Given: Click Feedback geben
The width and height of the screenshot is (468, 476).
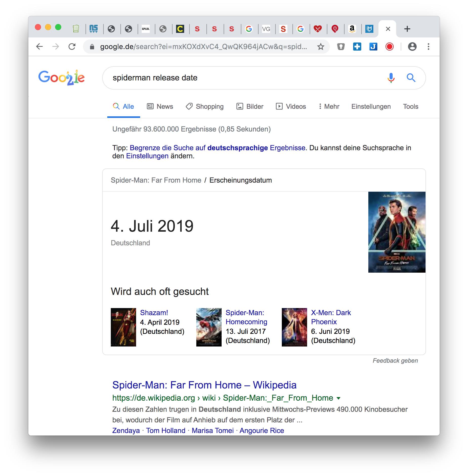Looking at the screenshot, I should coord(395,361).
